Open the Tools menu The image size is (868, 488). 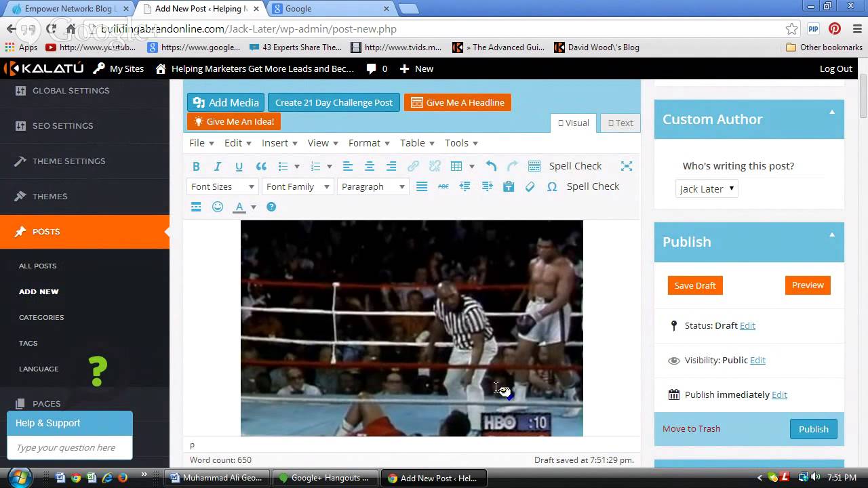[x=461, y=143]
